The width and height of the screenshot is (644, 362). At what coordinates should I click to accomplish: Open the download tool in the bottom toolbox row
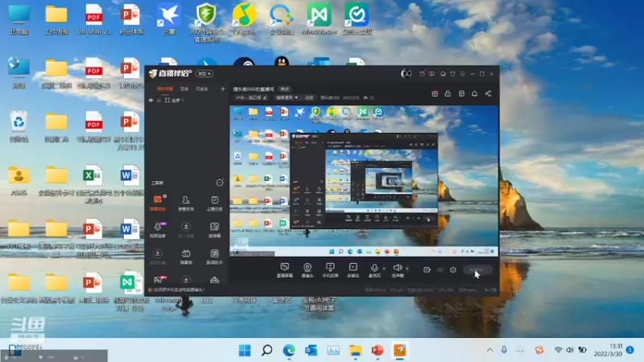tap(186, 280)
